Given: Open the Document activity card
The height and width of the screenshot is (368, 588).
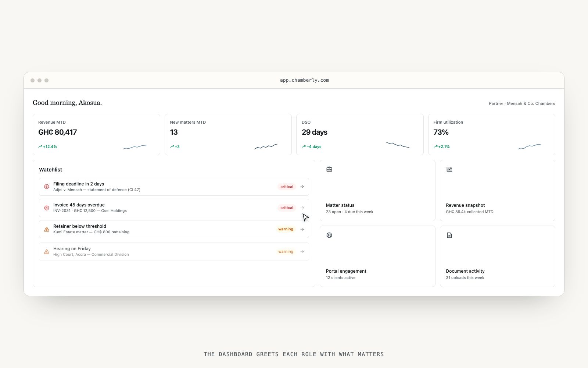Looking at the screenshot, I should pos(498,256).
